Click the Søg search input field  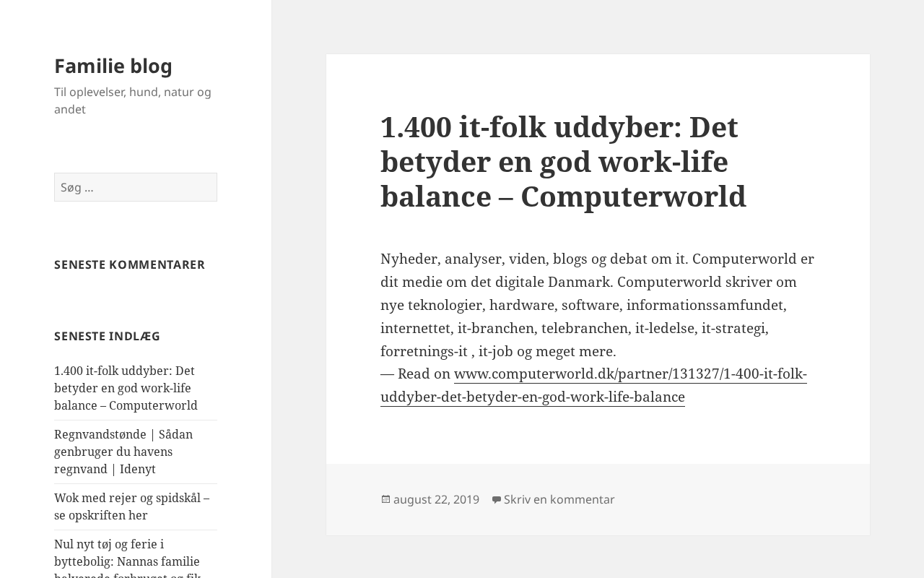click(136, 187)
